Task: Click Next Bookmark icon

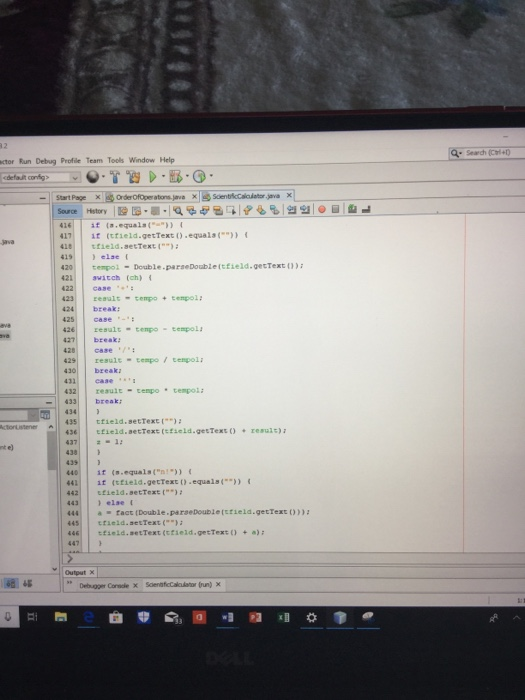Action: pos(261,210)
